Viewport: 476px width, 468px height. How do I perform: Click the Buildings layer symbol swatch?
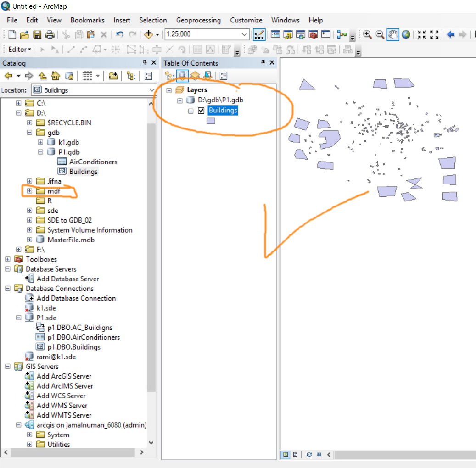[x=211, y=121]
